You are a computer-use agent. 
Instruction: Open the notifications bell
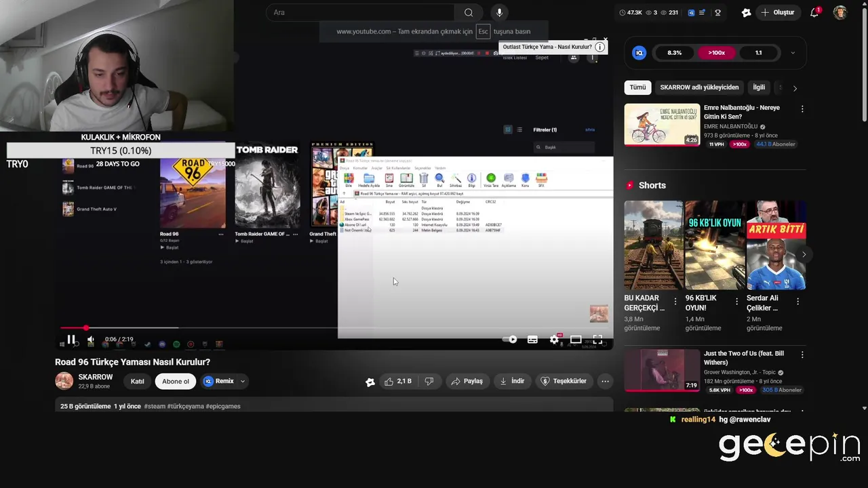pyautogui.click(x=814, y=12)
